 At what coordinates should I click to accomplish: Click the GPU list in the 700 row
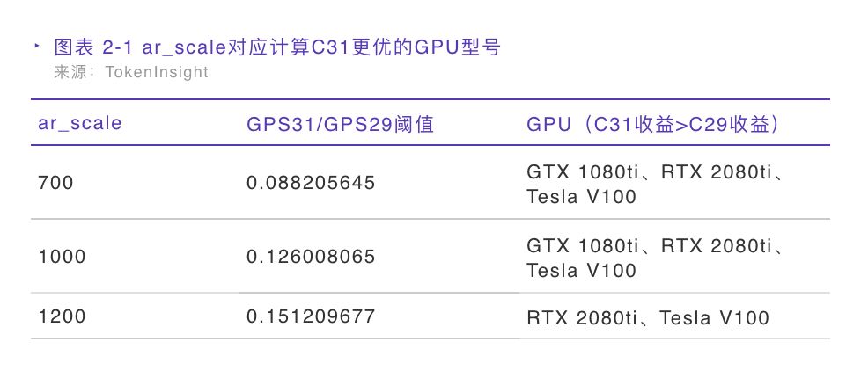tap(656, 184)
